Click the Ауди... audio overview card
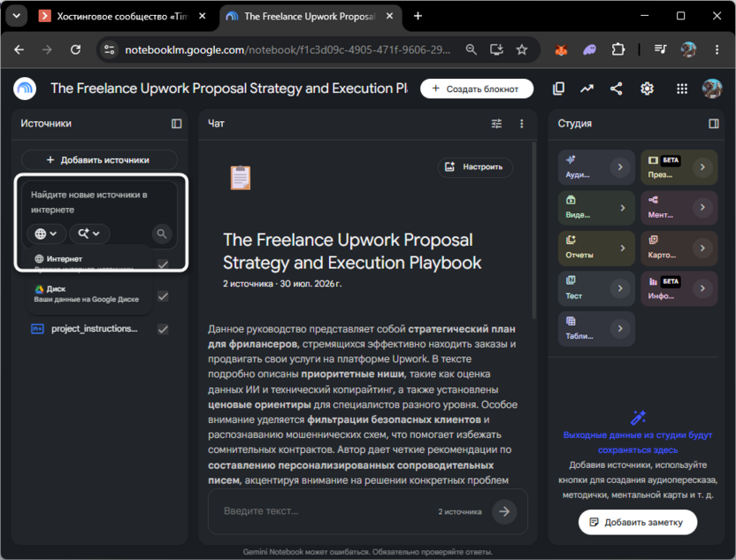The image size is (736, 560). [596, 167]
